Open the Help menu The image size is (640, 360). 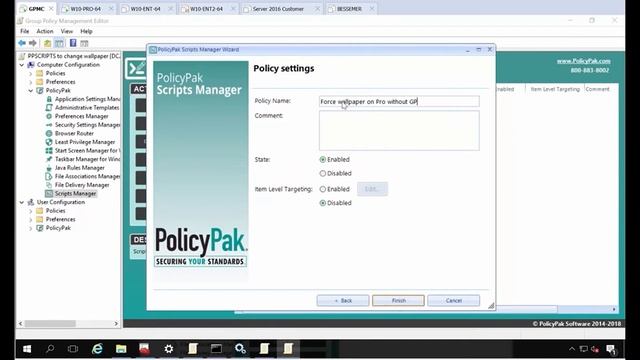[x=86, y=31]
